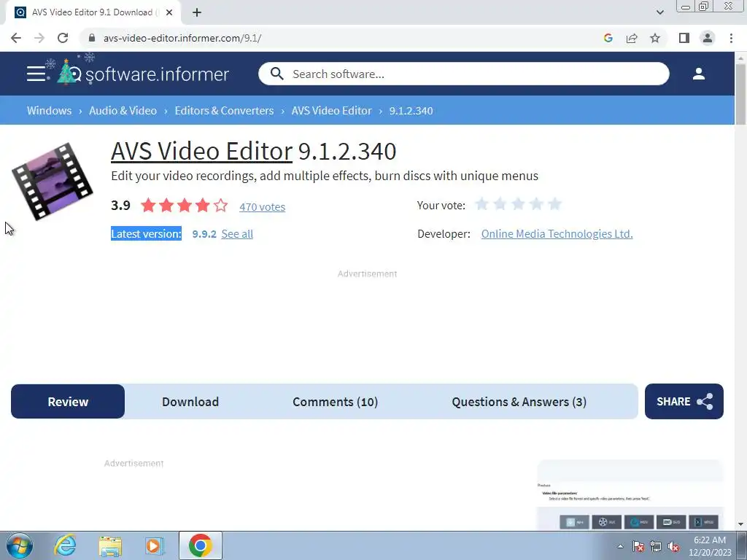Click the network tray icon
The width and height of the screenshot is (747, 560).
pyautogui.click(x=656, y=546)
